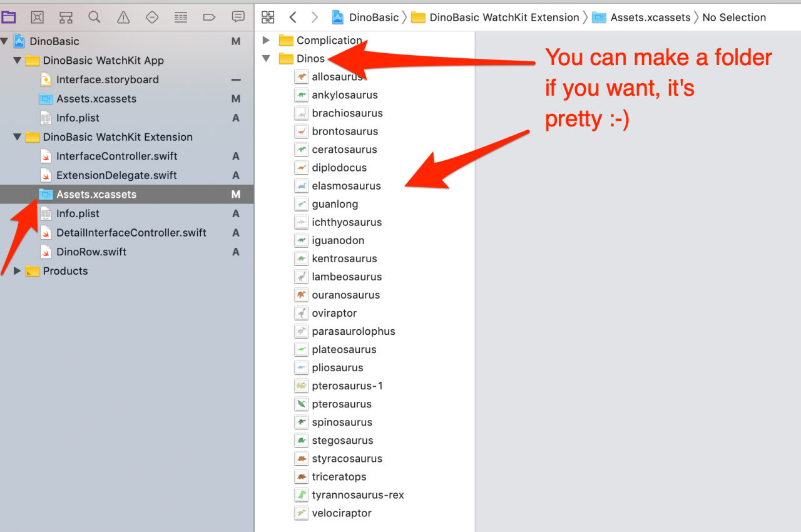Go back with the left chevron
Screen dimensions: 801x532
(x=292, y=18)
